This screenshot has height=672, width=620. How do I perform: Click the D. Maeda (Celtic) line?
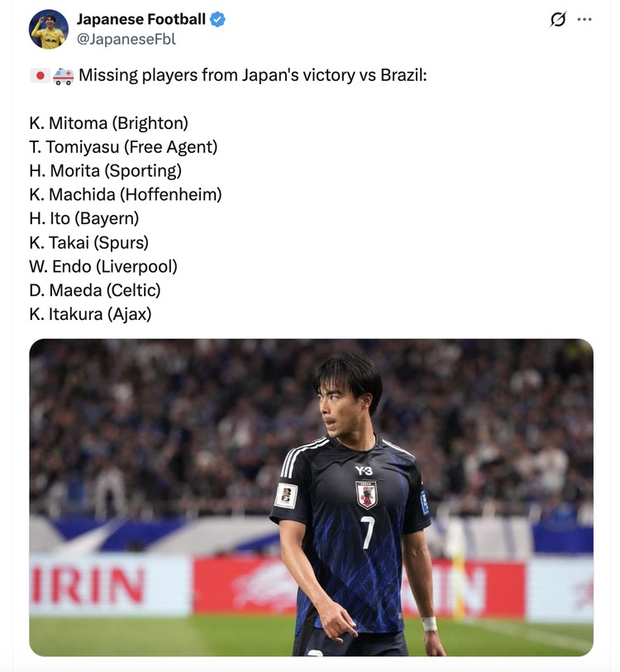tap(94, 290)
